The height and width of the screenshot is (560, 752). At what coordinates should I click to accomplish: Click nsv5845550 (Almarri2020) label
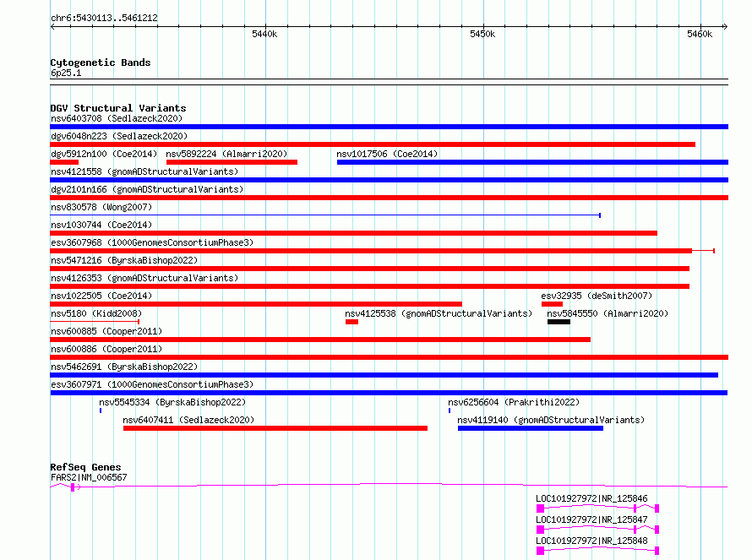pyautogui.click(x=608, y=313)
